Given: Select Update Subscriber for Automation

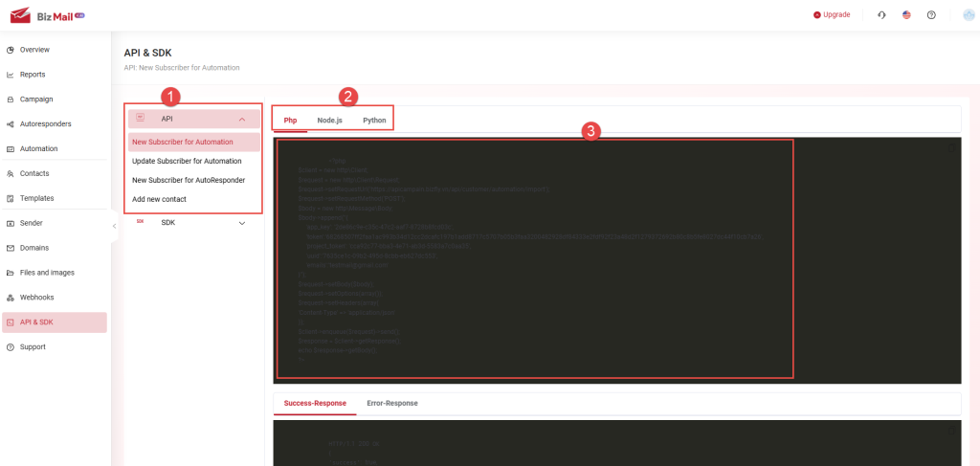Looking at the screenshot, I should tap(187, 161).
